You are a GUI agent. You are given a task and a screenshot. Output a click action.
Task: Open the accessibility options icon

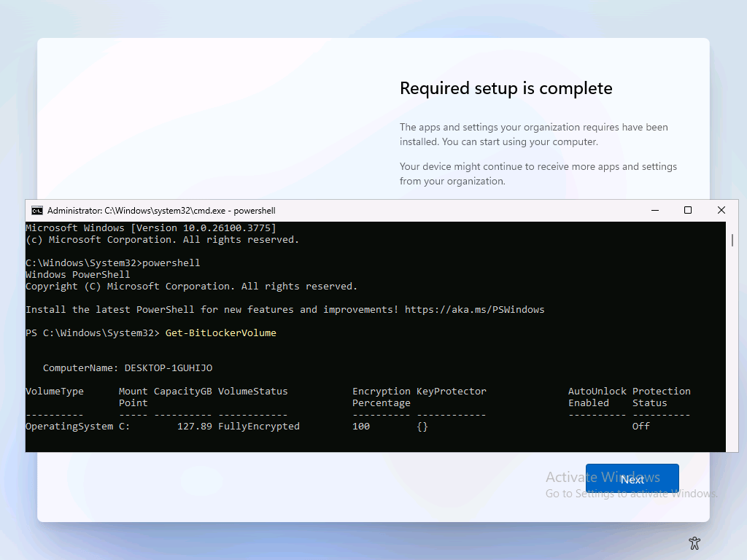click(694, 543)
